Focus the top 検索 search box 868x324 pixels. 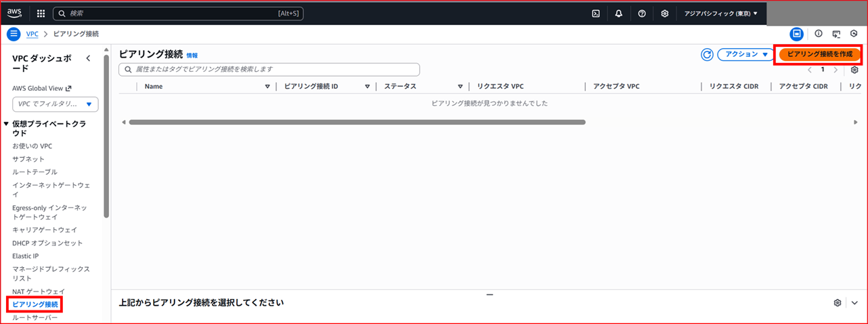[x=179, y=13]
